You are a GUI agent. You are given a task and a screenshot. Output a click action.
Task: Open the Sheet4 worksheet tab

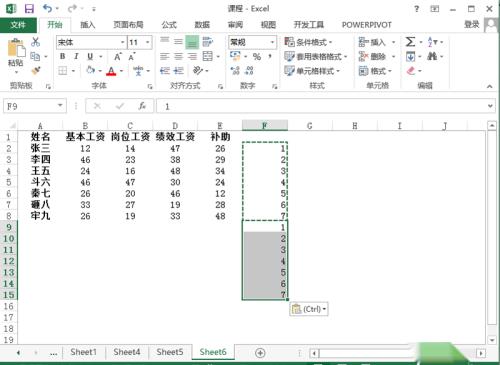pos(127,352)
